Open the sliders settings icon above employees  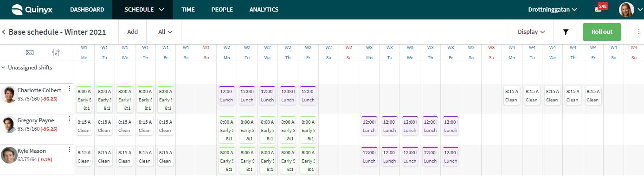pos(56,52)
